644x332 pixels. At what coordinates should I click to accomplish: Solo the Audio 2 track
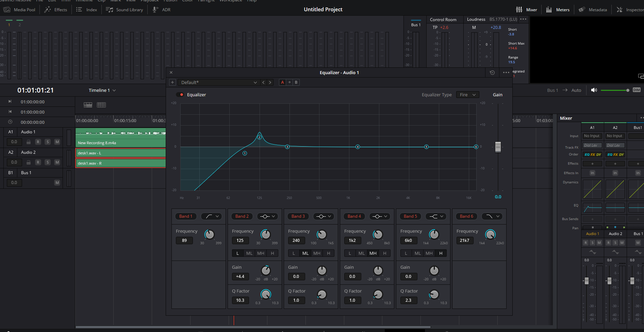(48, 162)
